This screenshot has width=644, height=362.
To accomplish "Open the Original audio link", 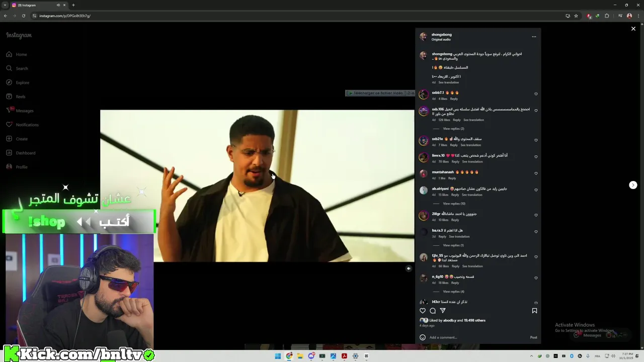I will tap(441, 40).
